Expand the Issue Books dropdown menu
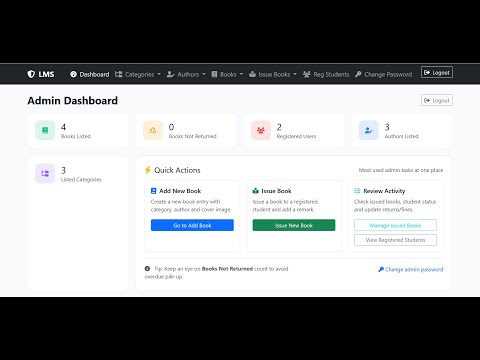 click(x=273, y=74)
